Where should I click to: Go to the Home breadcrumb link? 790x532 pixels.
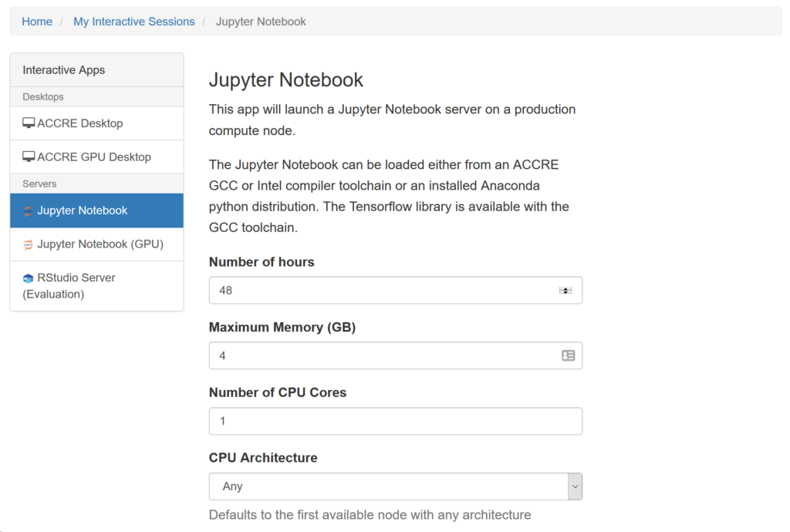pyautogui.click(x=37, y=22)
